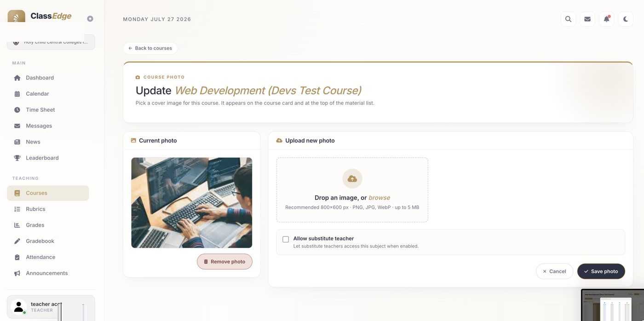Click Save photo button
This screenshot has width=644, height=321.
coord(601,271)
